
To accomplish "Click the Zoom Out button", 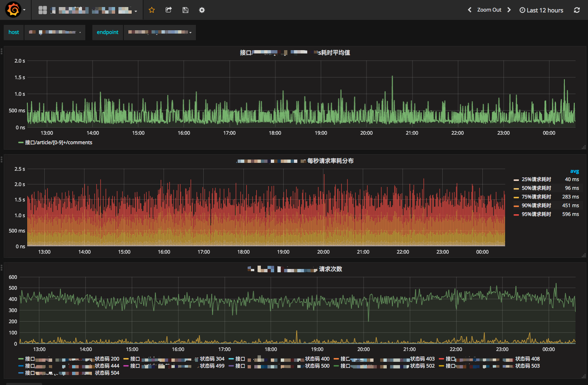I will point(489,10).
